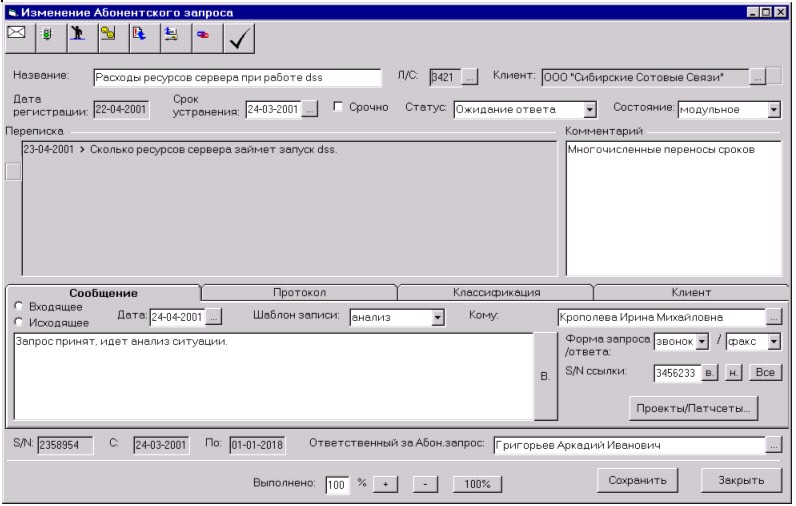The width and height of the screenshot is (796, 506).
Task: Click the small square marker beside Переписка list
Action: pyautogui.click(x=13, y=171)
